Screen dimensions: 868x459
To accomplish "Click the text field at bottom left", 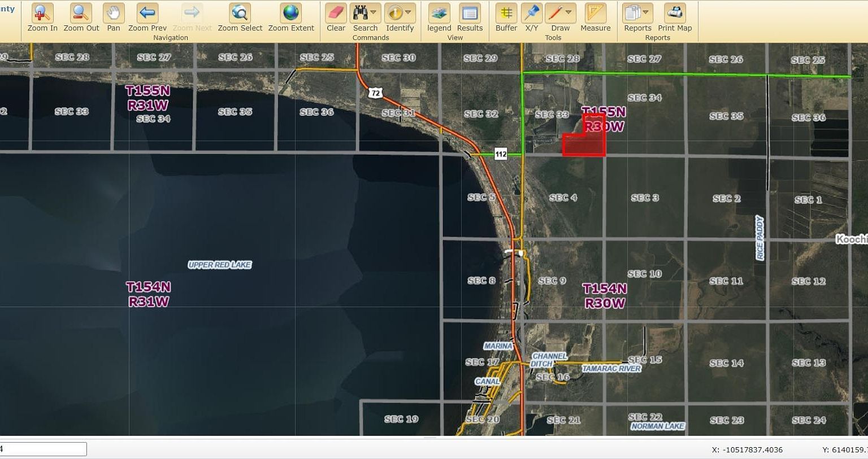I will [x=42, y=448].
